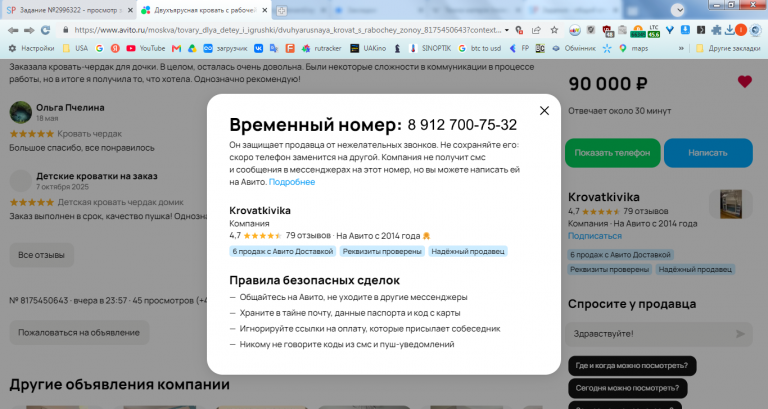Open VK bookmark icon
Viewport: 768px width, 409px height.
tap(258, 48)
